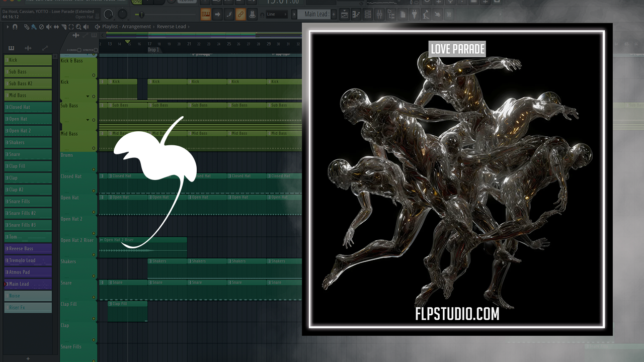The width and height of the screenshot is (644, 362).
Task: Open the Channel rack icon
Action: click(x=367, y=15)
